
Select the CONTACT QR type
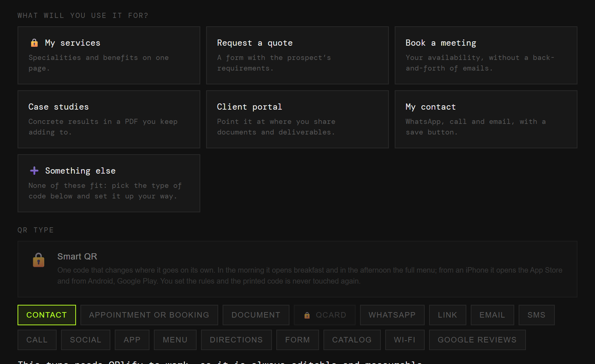click(x=47, y=315)
